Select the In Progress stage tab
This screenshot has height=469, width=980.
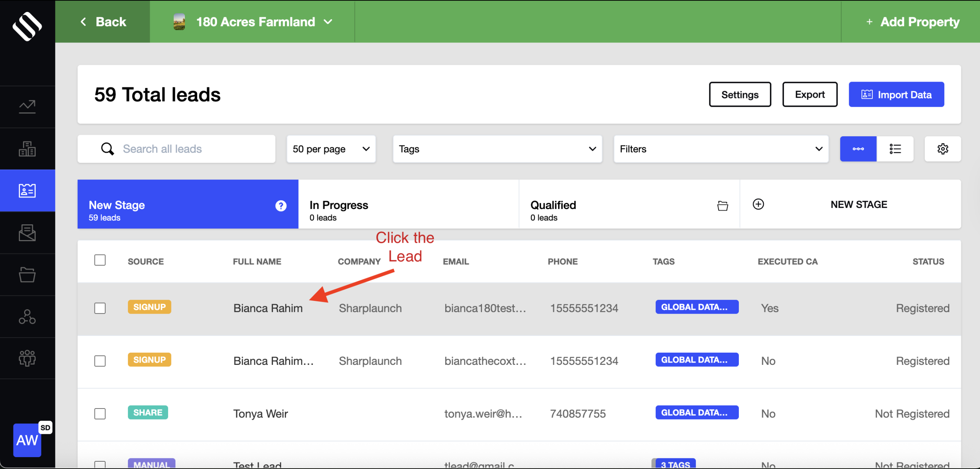408,204
